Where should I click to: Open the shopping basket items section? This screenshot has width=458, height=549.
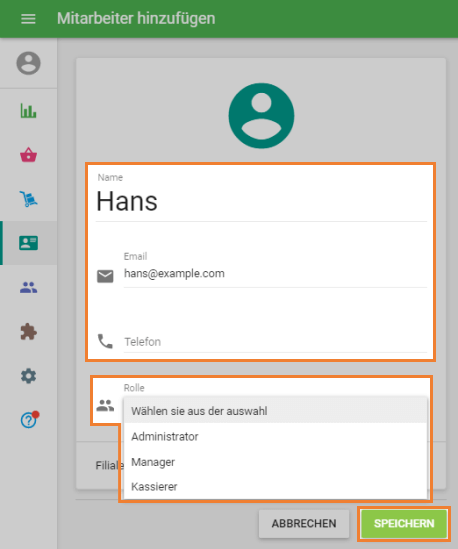tap(28, 155)
